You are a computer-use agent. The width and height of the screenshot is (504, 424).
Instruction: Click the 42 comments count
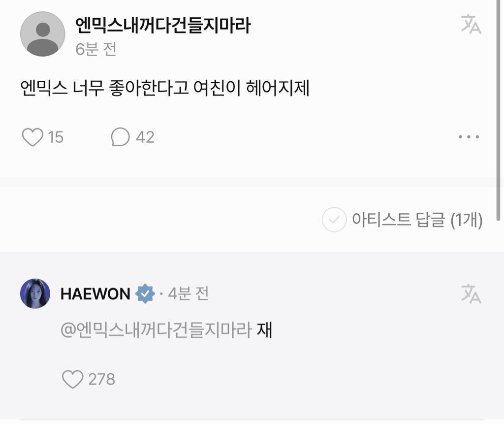coord(145,137)
